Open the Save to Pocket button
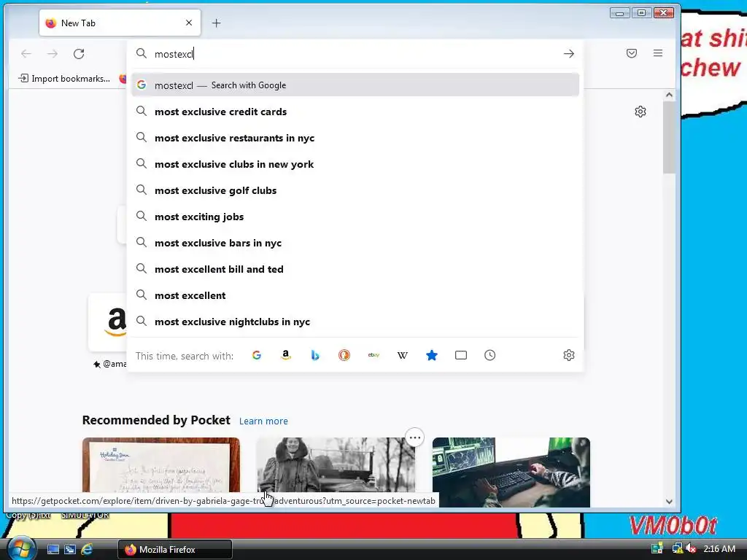 click(632, 53)
